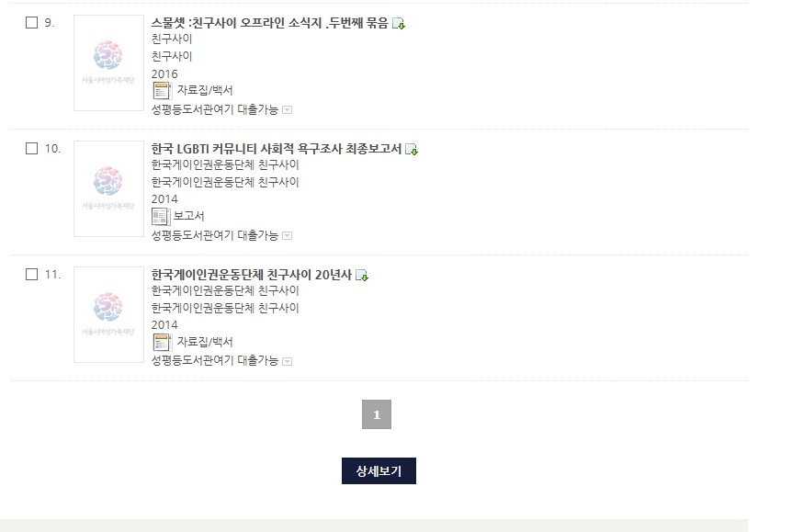
Task: Open 한국게이인권운동단체 친구사이 20년사 record
Action: [252, 275]
